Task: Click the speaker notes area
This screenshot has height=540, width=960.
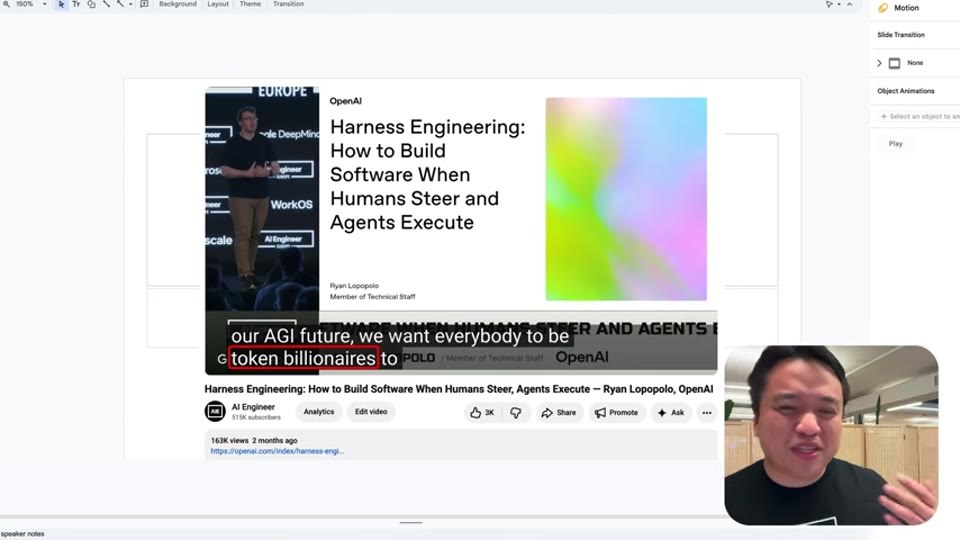Action: point(23,534)
